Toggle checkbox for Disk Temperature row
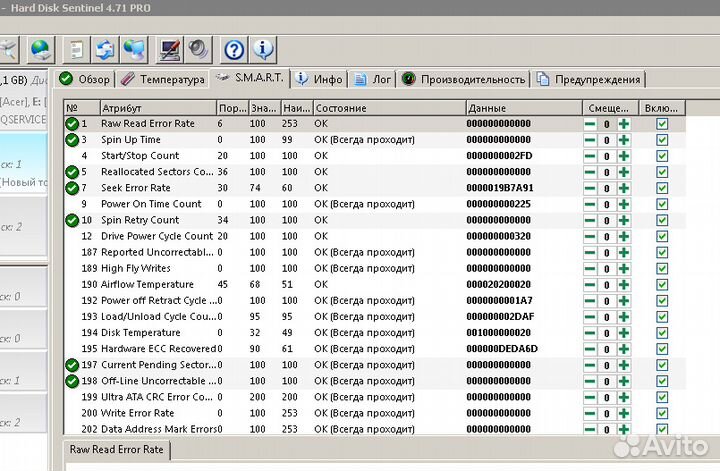This screenshot has height=471, width=720. [x=662, y=333]
